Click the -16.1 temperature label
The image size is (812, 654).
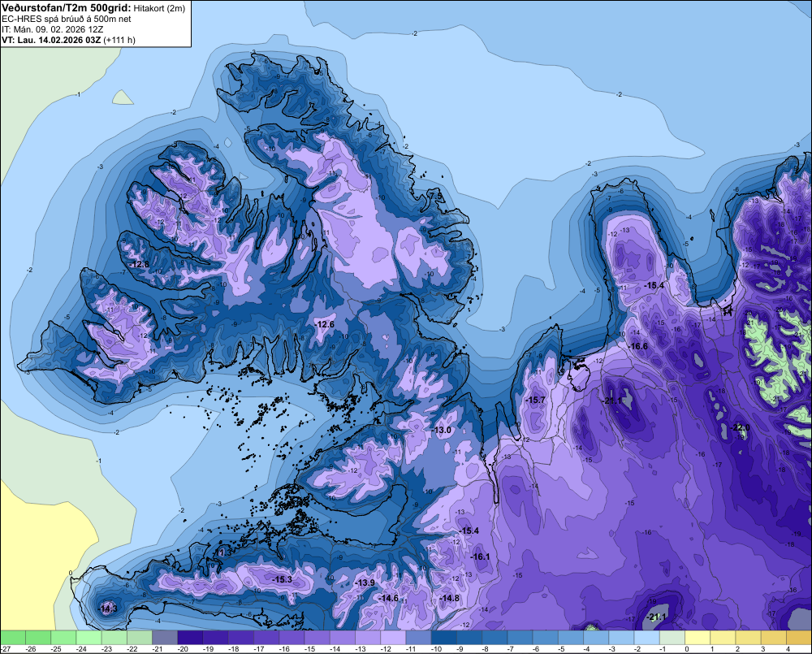click(x=480, y=557)
